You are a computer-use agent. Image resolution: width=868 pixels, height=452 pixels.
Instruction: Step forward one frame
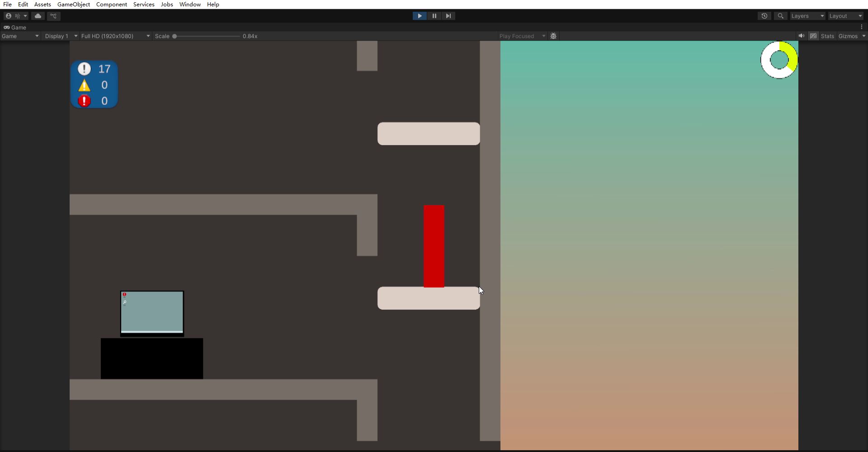tap(448, 16)
